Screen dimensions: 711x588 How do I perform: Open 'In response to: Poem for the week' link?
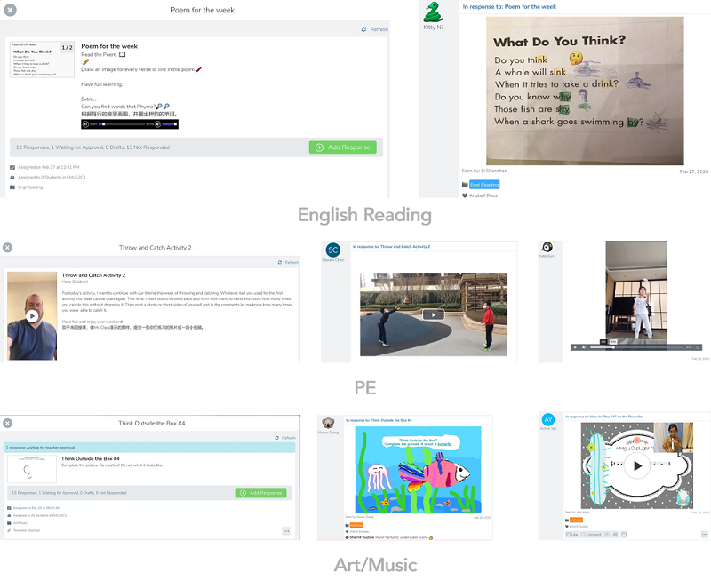point(509,6)
